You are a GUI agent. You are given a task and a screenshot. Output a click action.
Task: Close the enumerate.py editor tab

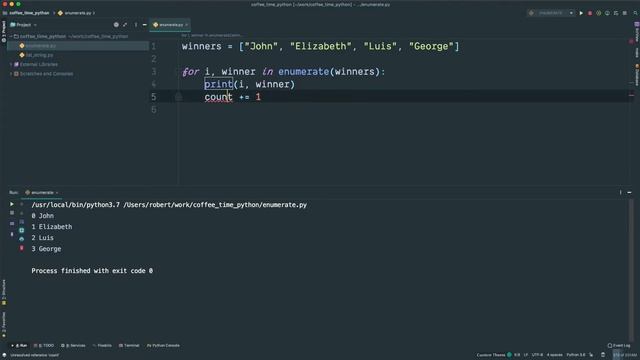187,25
